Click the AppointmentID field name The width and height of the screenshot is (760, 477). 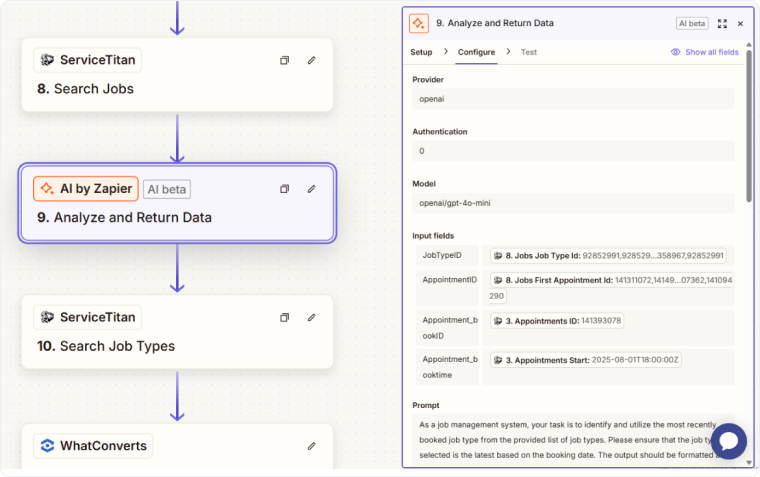[x=449, y=280]
